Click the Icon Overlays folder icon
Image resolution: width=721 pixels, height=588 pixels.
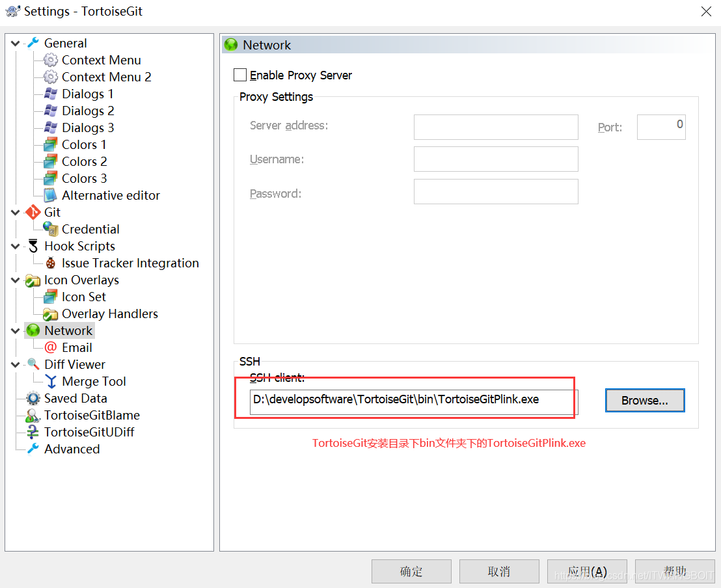[x=33, y=280]
